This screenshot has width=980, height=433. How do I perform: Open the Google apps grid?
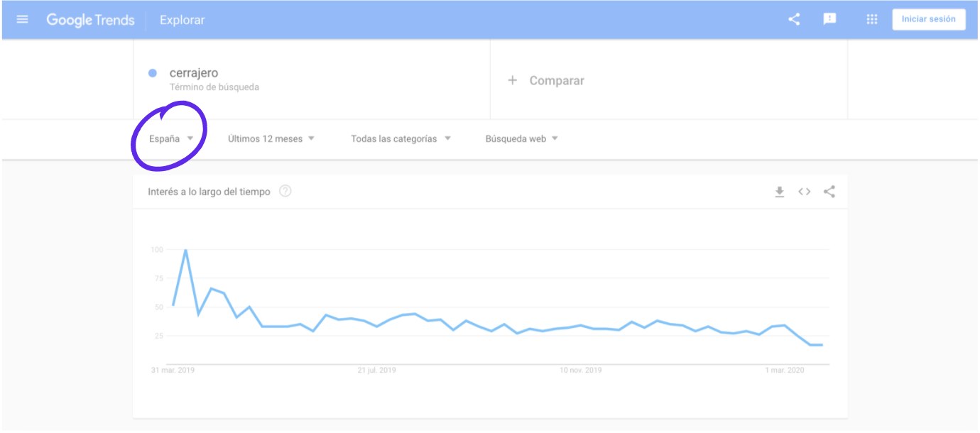[x=872, y=20]
